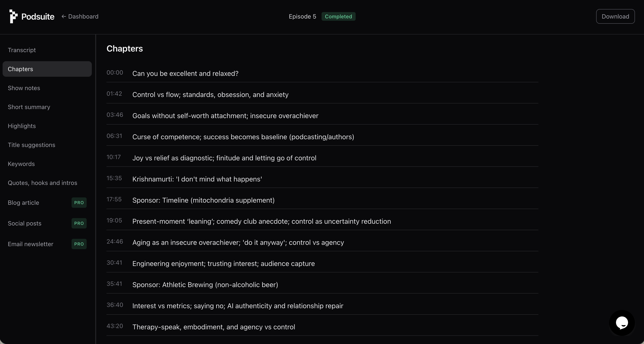This screenshot has height=344, width=644.
Task: Select Title suggestions
Action: pos(31,145)
